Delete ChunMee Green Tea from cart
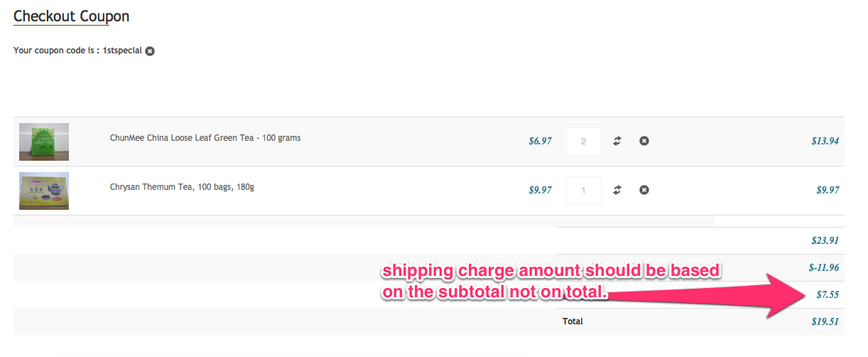The image size is (868, 357). (644, 141)
